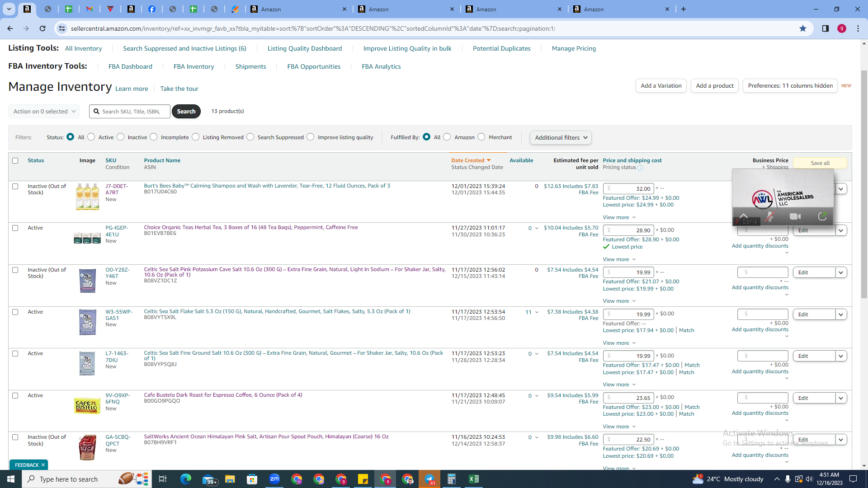Select the Inactive status radio button

tap(121, 137)
